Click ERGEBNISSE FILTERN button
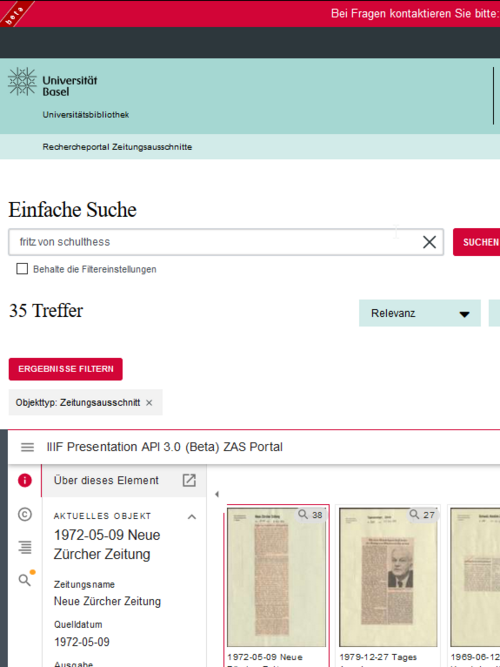 point(66,369)
